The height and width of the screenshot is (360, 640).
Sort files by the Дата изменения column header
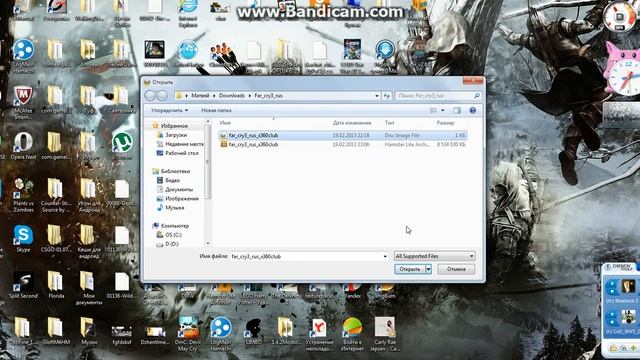352,122
